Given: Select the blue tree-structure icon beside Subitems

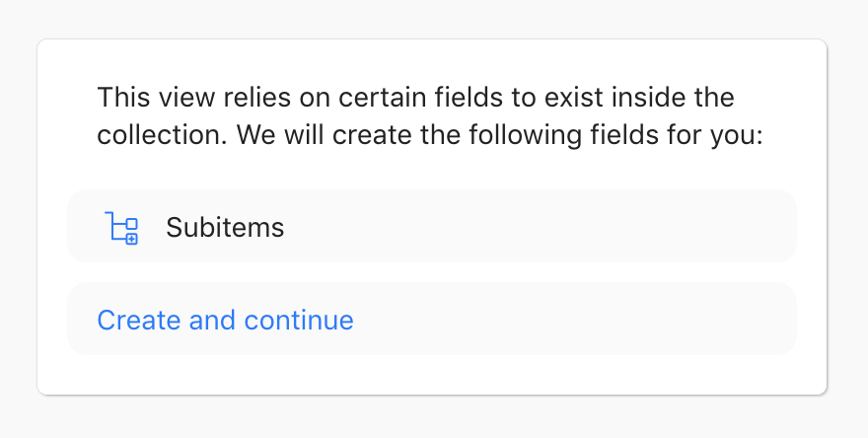Looking at the screenshot, I should pyautogui.click(x=121, y=228).
